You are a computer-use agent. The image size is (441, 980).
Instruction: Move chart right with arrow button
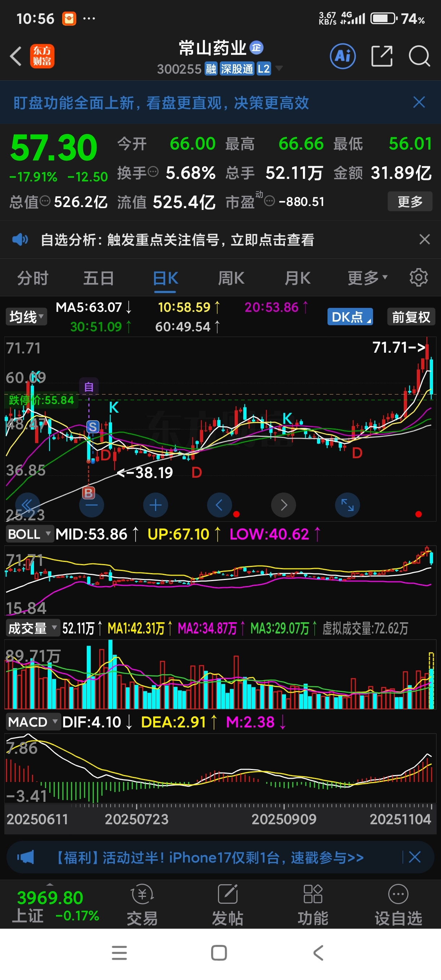pyautogui.click(x=283, y=505)
